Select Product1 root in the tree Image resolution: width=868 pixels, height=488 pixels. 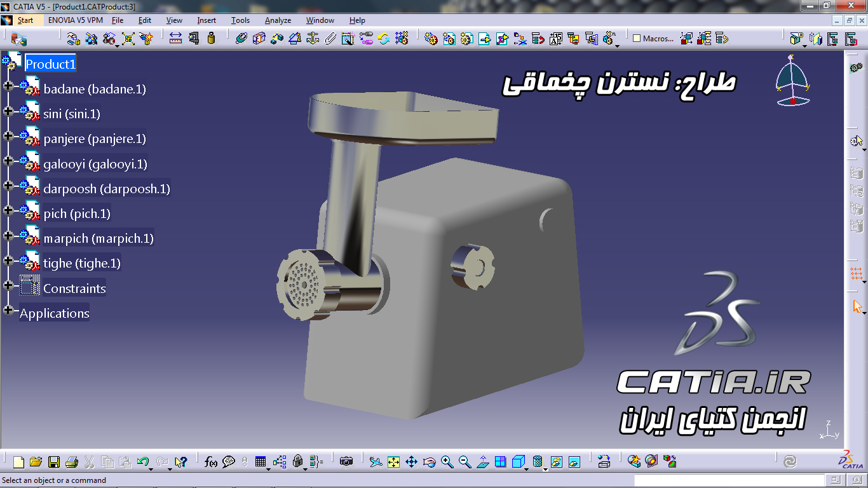tap(50, 64)
